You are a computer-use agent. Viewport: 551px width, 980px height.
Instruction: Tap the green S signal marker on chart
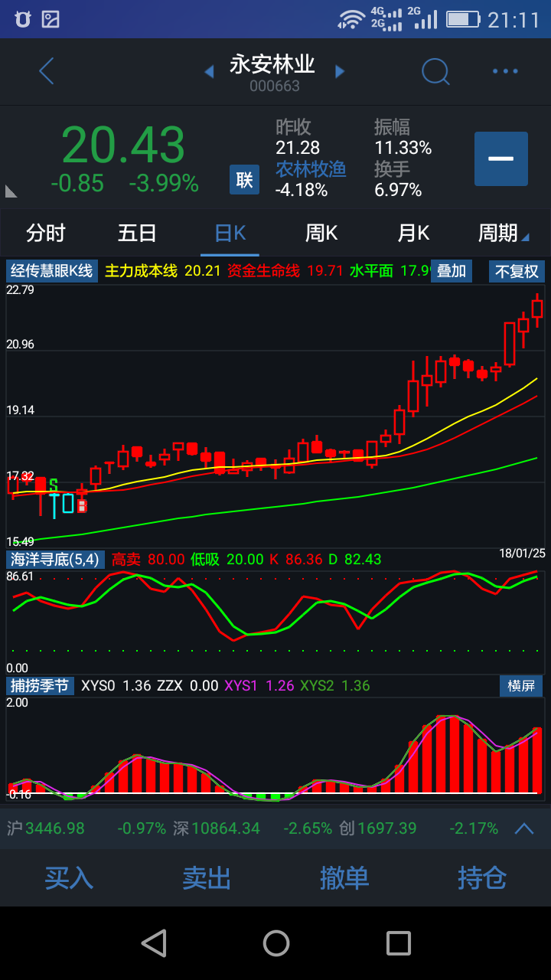pos(54,485)
